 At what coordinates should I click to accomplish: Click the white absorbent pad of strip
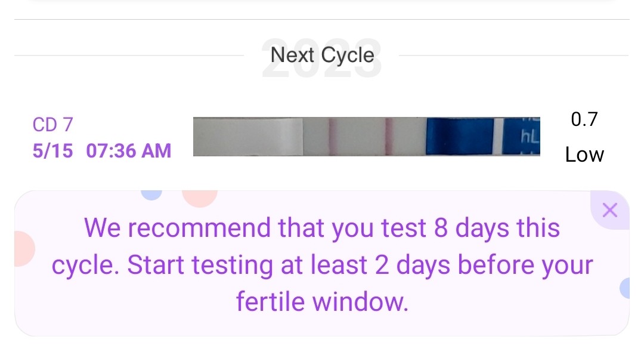pyautogui.click(x=247, y=137)
